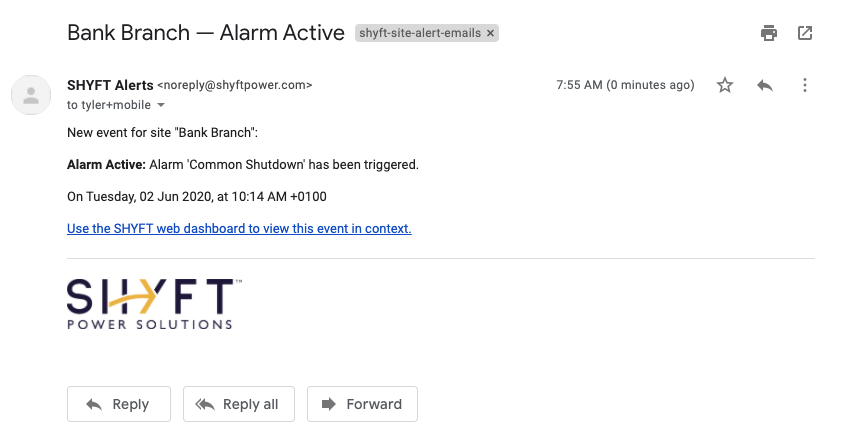This screenshot has width=844, height=435.
Task: Click the SHYFT Power Solutions logo
Action: coord(154,304)
